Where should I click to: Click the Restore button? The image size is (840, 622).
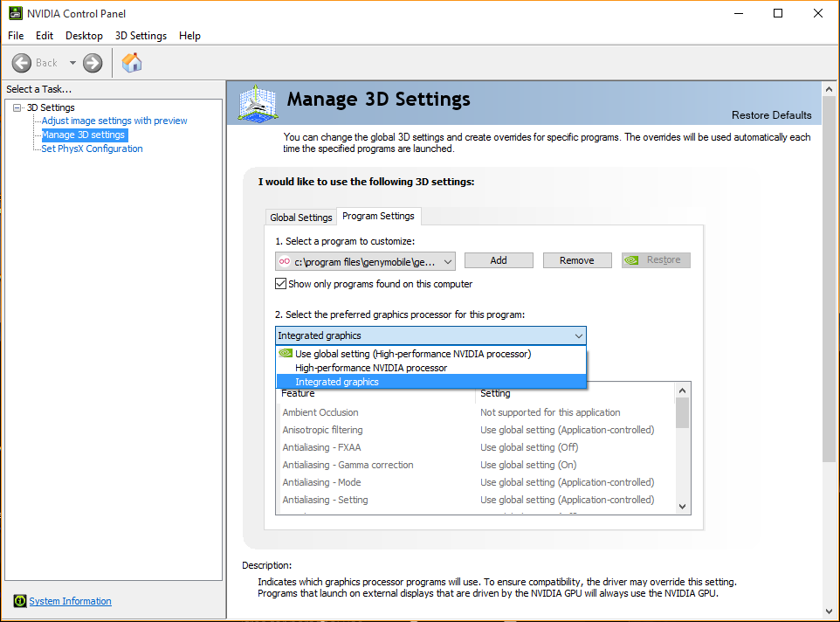(x=656, y=259)
